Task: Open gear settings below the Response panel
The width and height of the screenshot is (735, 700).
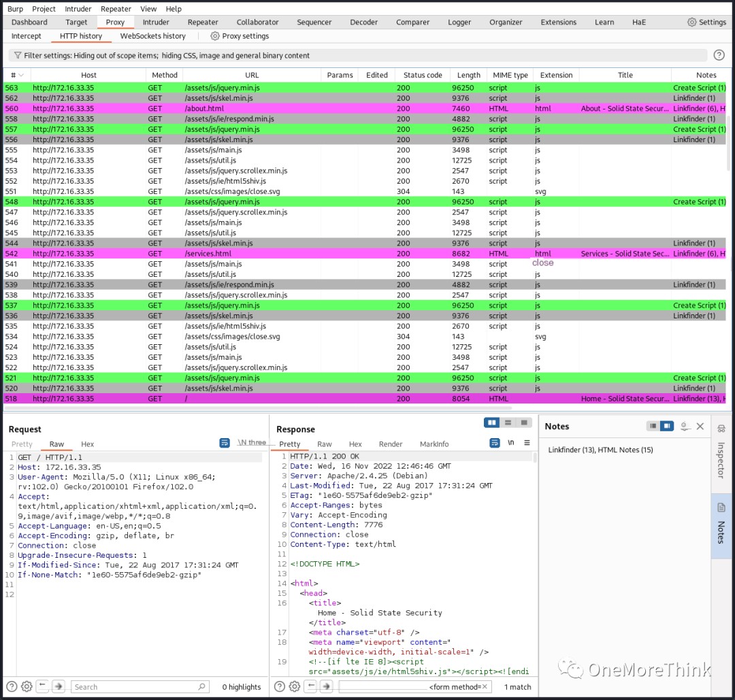Action: tap(295, 686)
